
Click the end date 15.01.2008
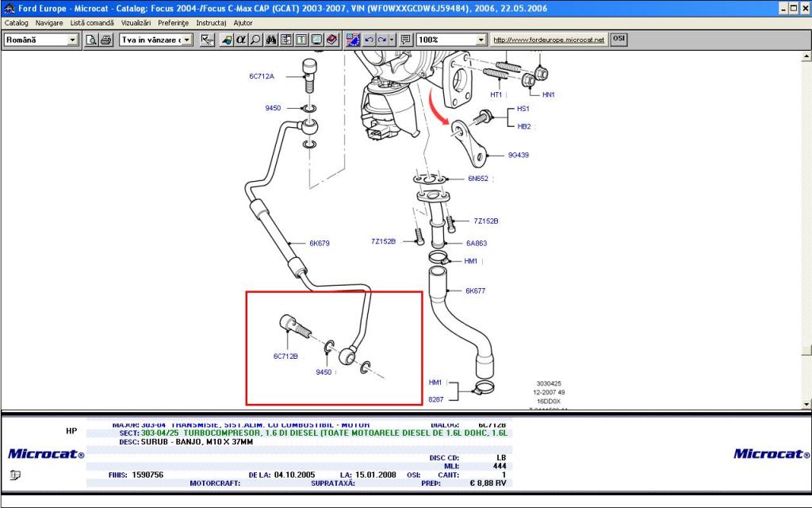point(375,475)
